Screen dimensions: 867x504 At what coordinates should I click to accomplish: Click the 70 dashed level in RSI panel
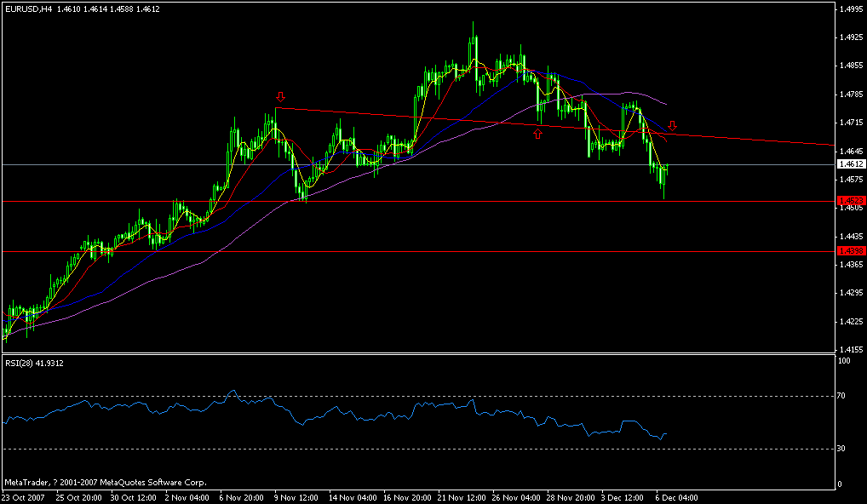pos(426,396)
